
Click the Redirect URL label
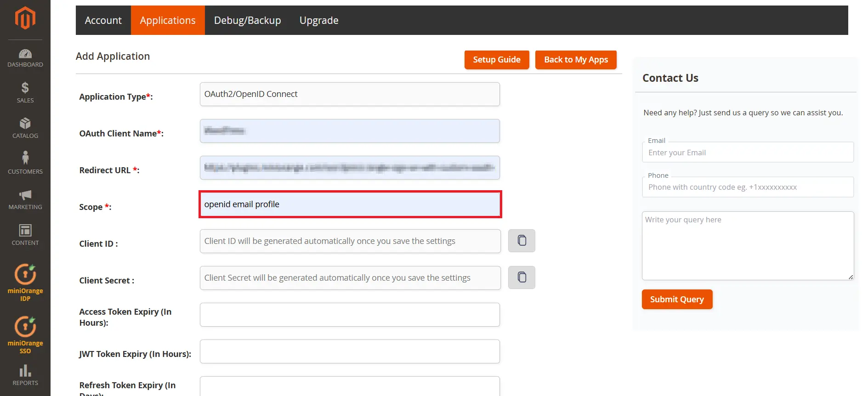click(x=109, y=170)
